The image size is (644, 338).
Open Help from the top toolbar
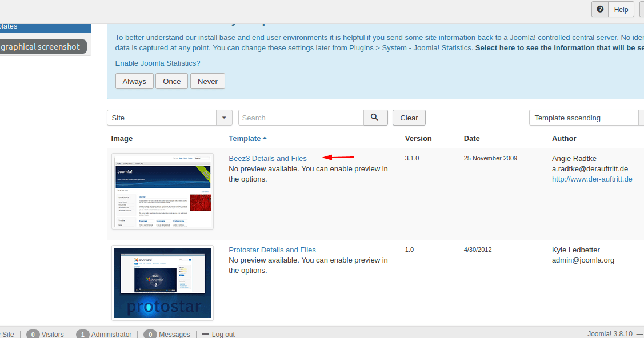point(614,9)
